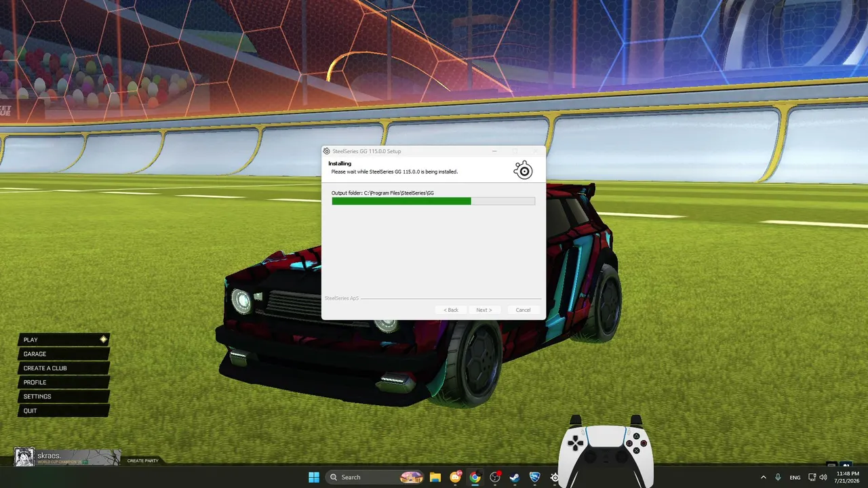Image resolution: width=868 pixels, height=488 pixels.
Task: Open SETTINGS in the Rocket League menu
Action: 64,396
